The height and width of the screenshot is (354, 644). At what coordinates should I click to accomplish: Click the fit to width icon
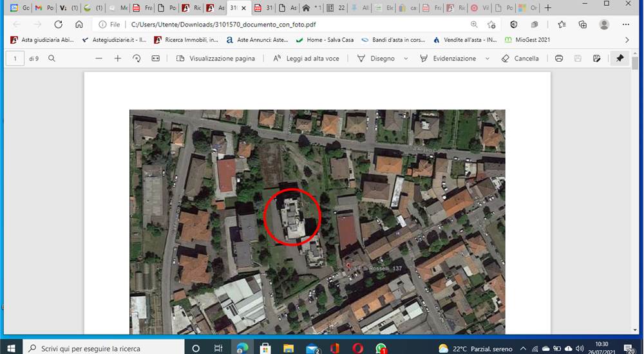156,59
